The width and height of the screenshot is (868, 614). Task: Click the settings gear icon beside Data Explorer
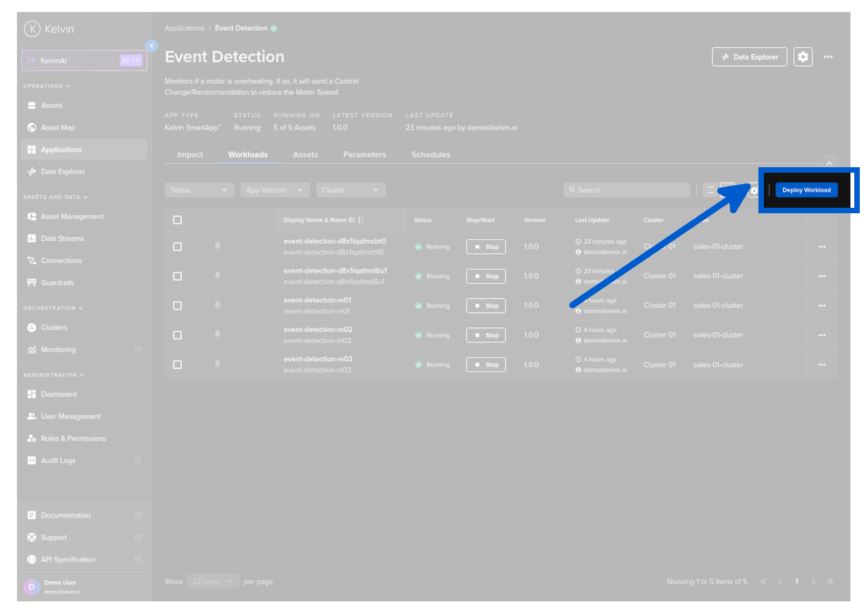coord(802,57)
